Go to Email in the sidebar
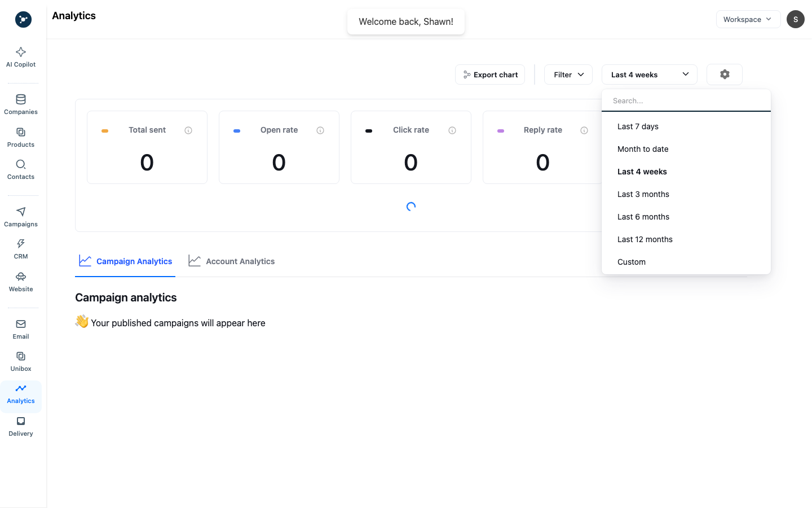This screenshot has height=508, width=812. tap(21, 330)
